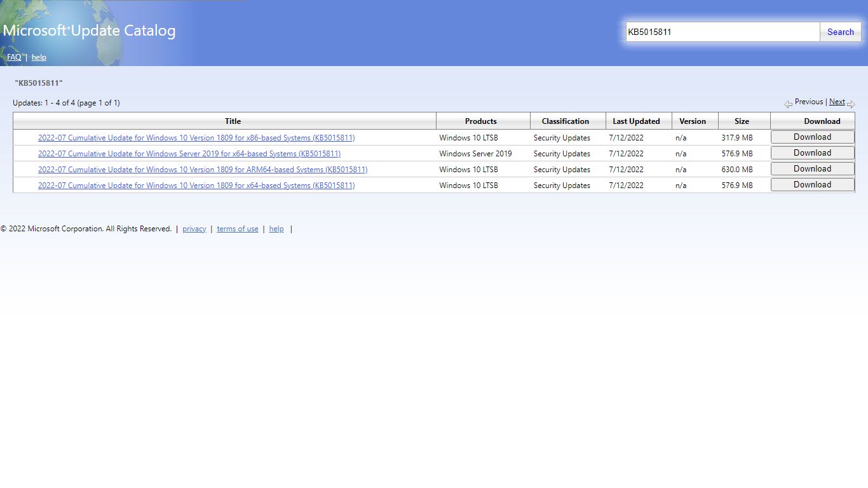This screenshot has height=488, width=868.
Task: Download the x86-based 317.9 MB update
Action: [x=812, y=137]
